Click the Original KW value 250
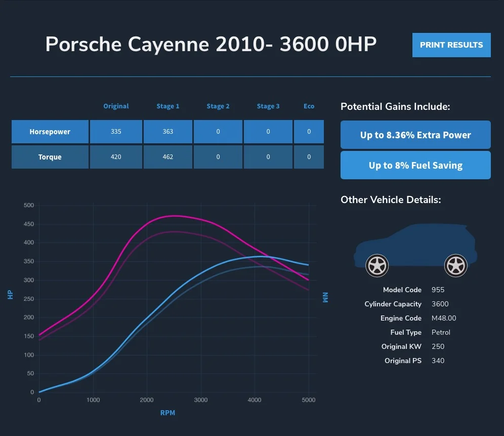Image resolution: width=504 pixels, height=436 pixels. 438,346
